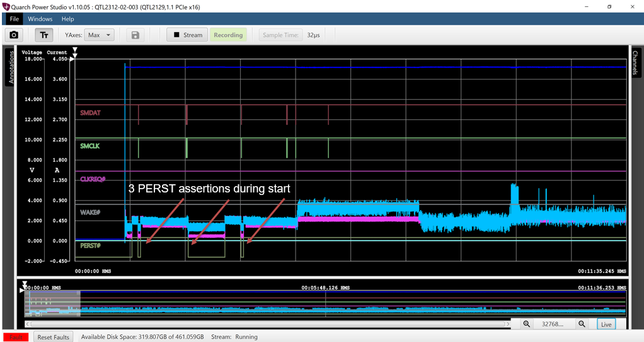Toggle the text annotation tool

(44, 35)
